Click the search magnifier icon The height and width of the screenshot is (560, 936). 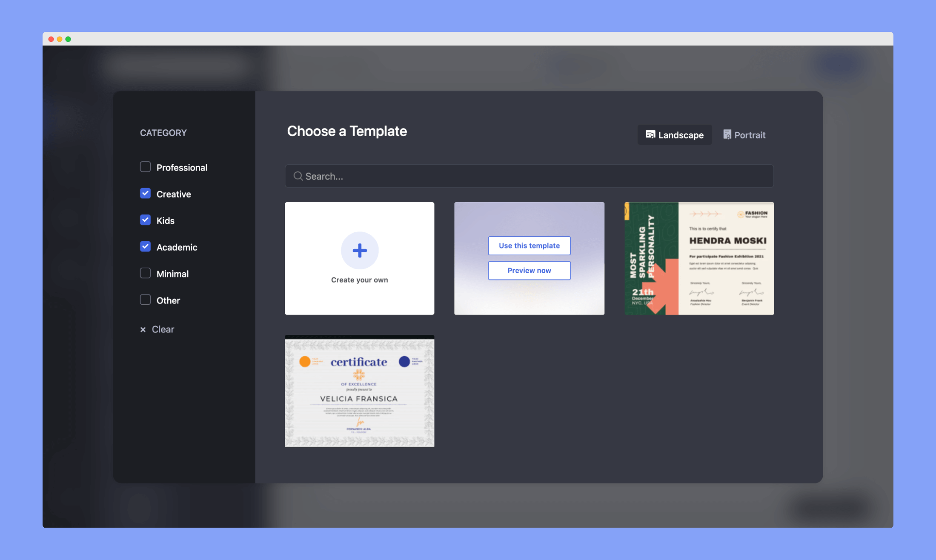click(x=298, y=175)
